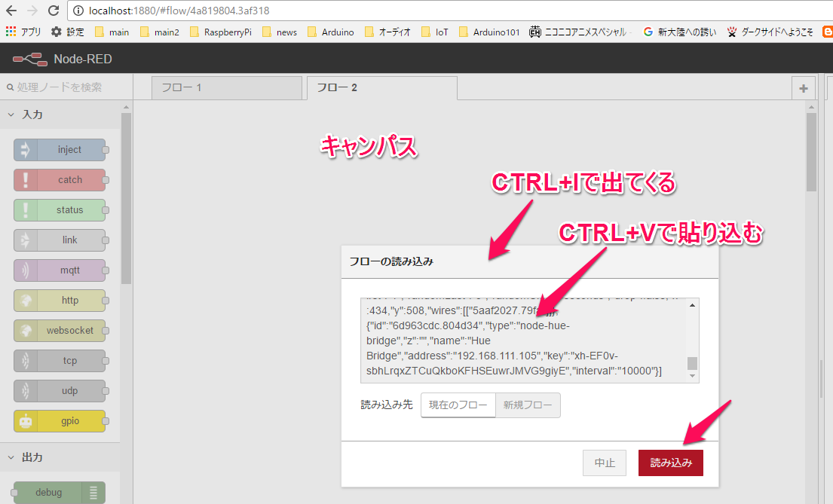Select the catch node icon
Viewport: 833px width, 504px height.
(x=26, y=180)
